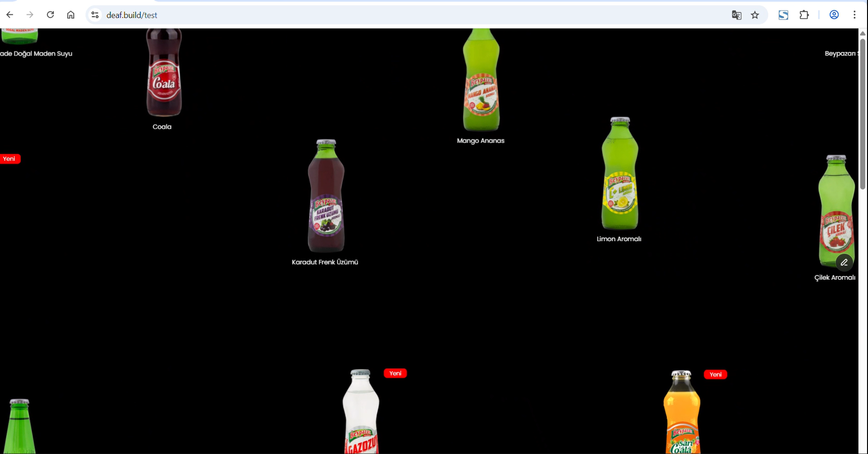Screen dimensions: 868x454
Task: Select the Gazoz bottle image
Action: (361, 412)
